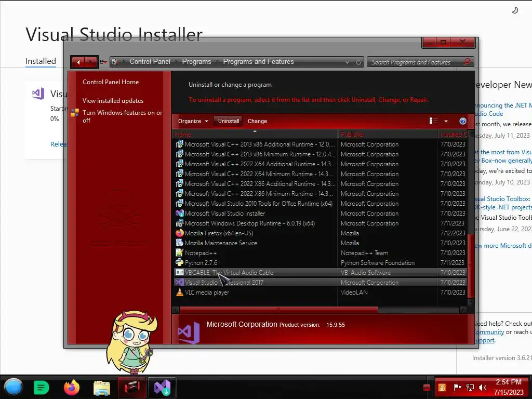The height and width of the screenshot is (399, 532).
Task: Click the Uninstall toolbar button
Action: point(229,121)
